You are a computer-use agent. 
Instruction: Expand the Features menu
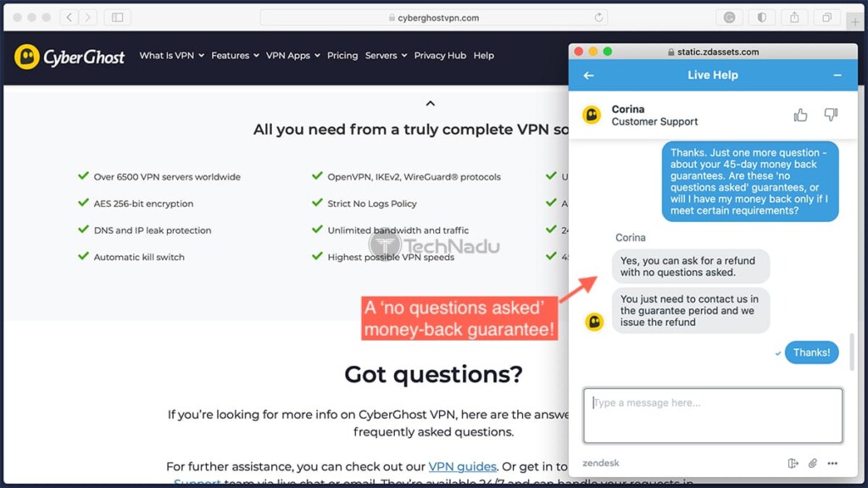click(x=235, y=55)
